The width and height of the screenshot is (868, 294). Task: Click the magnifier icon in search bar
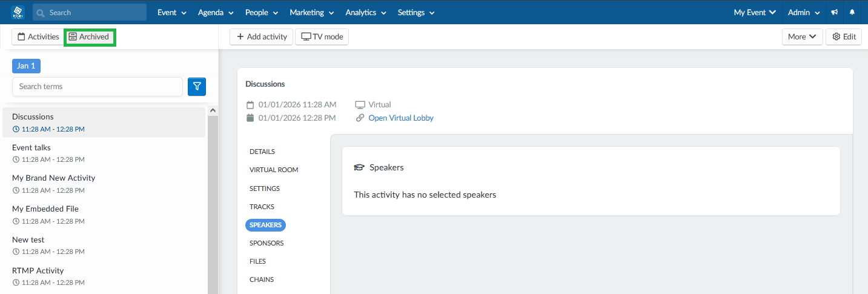[x=41, y=13]
